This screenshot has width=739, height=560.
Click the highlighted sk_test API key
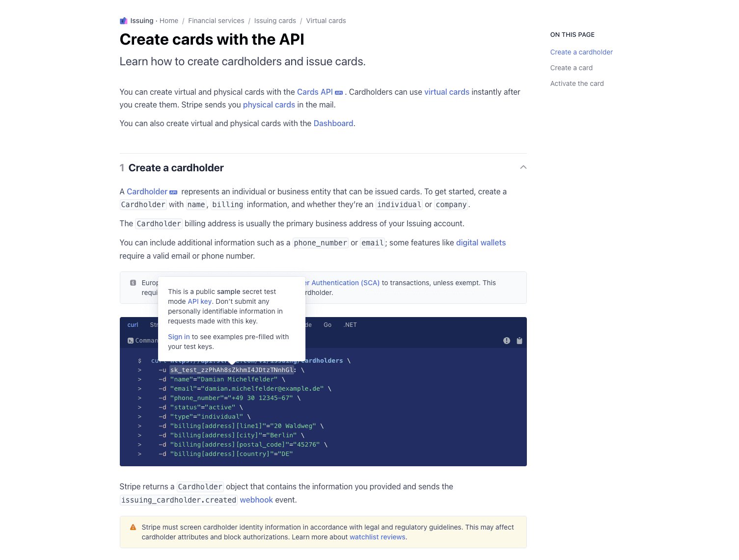[232, 370]
